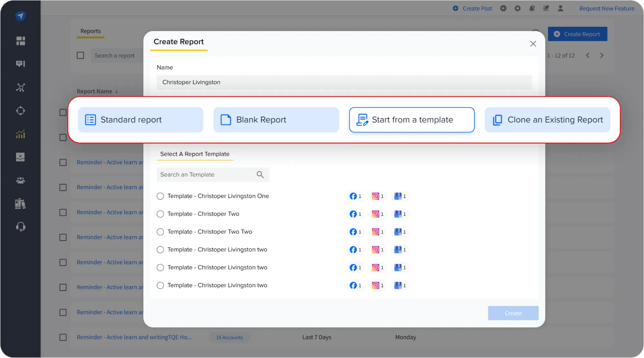Open the 15 Accounts badge

tap(229, 337)
